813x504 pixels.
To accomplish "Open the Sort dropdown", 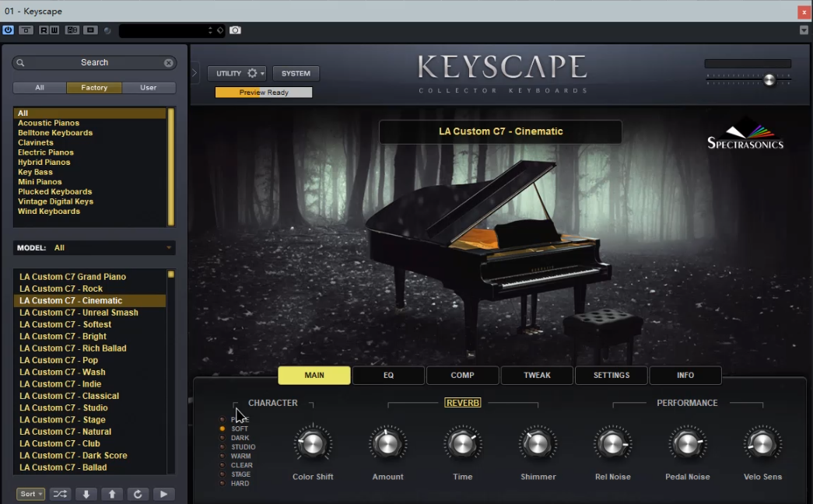I will (31, 494).
